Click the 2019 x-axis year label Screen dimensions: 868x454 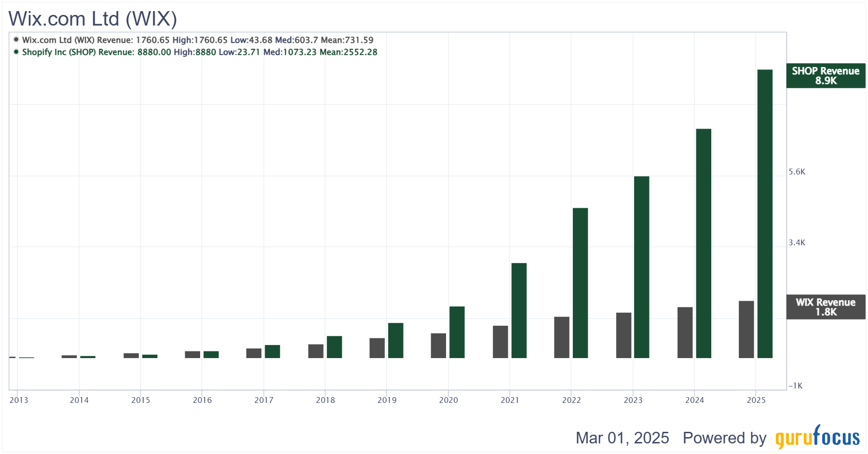(387, 400)
